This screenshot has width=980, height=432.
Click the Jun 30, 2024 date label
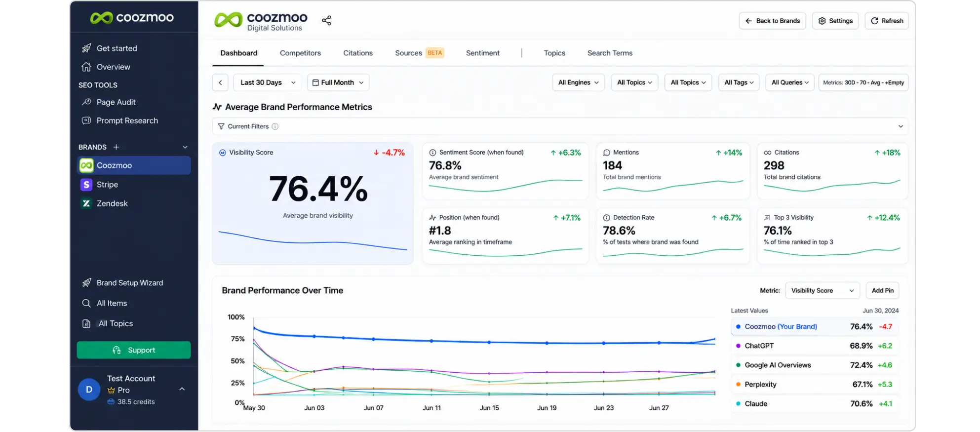[x=880, y=311]
